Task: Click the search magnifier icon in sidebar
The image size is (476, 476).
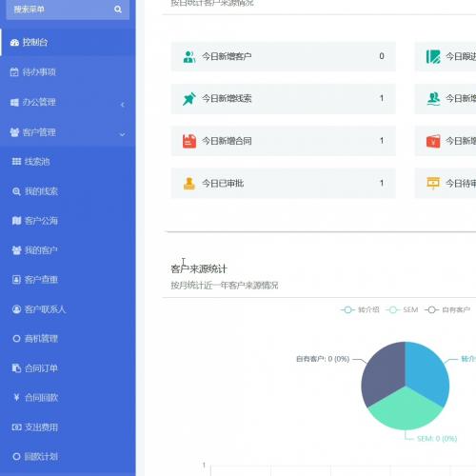Action: [118, 10]
